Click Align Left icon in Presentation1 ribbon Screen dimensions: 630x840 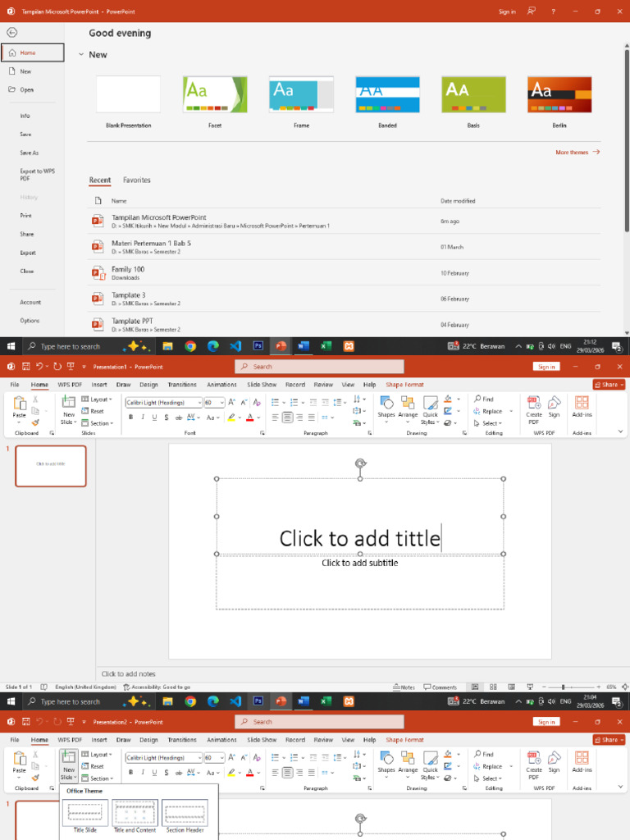pyautogui.click(x=276, y=418)
